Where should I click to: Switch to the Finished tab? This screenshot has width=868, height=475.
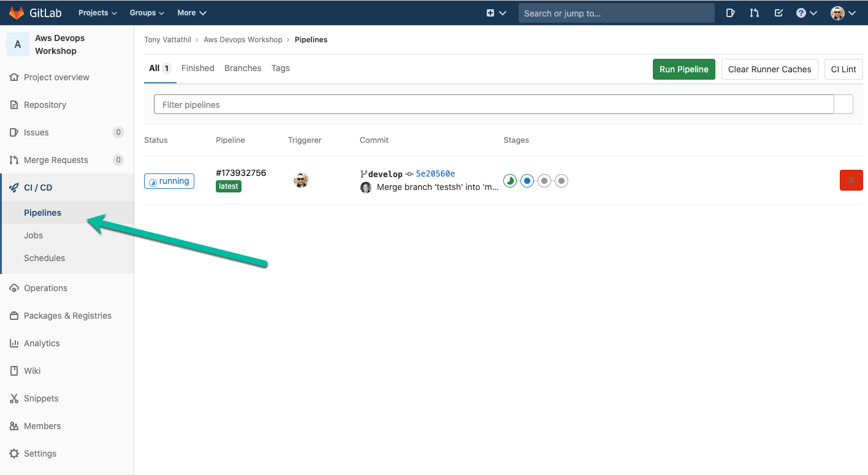tap(198, 69)
